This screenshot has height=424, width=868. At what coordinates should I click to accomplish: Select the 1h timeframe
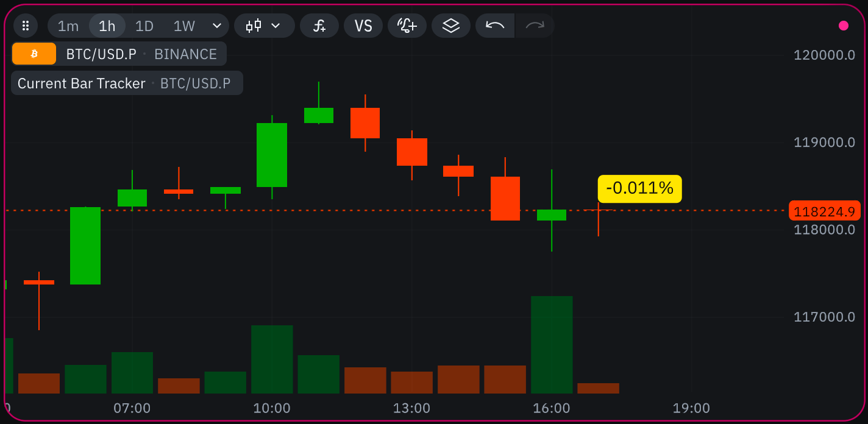point(107,26)
